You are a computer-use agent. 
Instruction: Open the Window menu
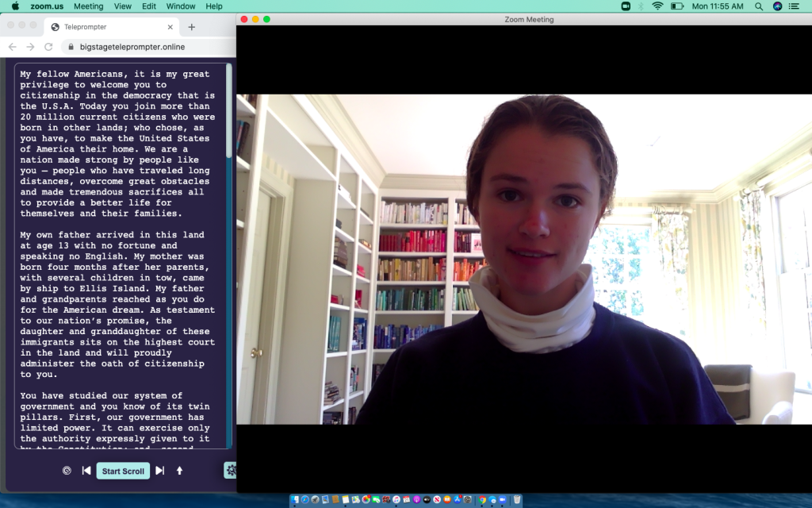(x=181, y=6)
